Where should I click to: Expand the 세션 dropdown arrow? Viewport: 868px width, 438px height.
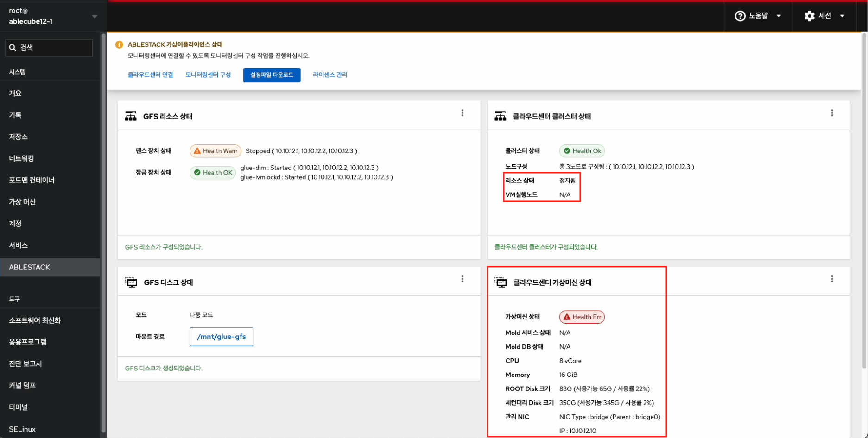click(x=842, y=16)
